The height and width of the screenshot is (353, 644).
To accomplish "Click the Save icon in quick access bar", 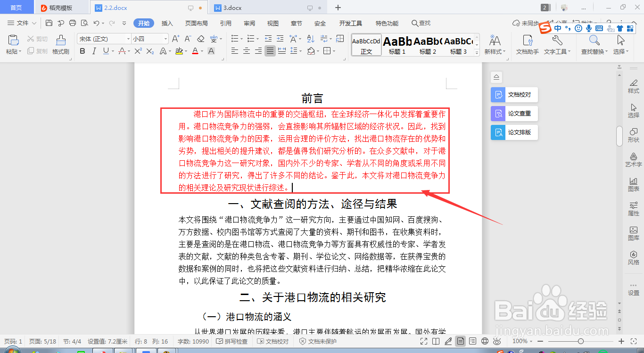I will 49,23.
